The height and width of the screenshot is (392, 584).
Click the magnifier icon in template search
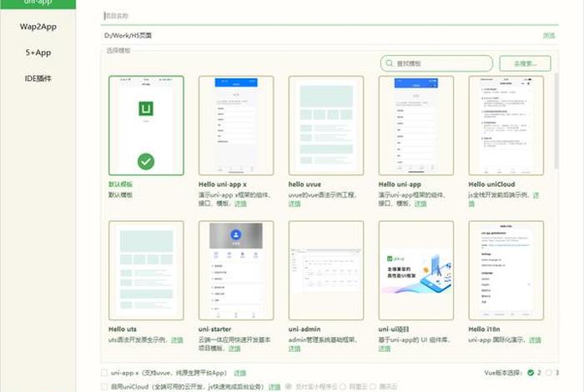pyautogui.click(x=390, y=63)
